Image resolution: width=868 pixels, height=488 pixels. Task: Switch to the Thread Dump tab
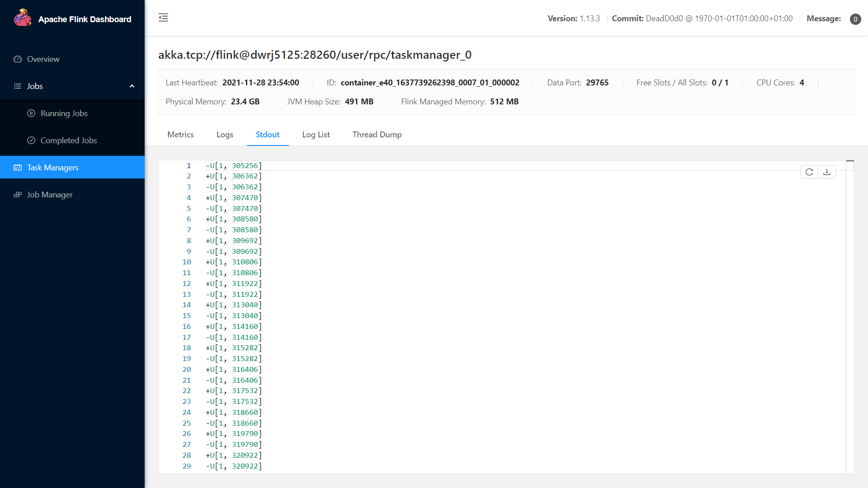pos(377,135)
